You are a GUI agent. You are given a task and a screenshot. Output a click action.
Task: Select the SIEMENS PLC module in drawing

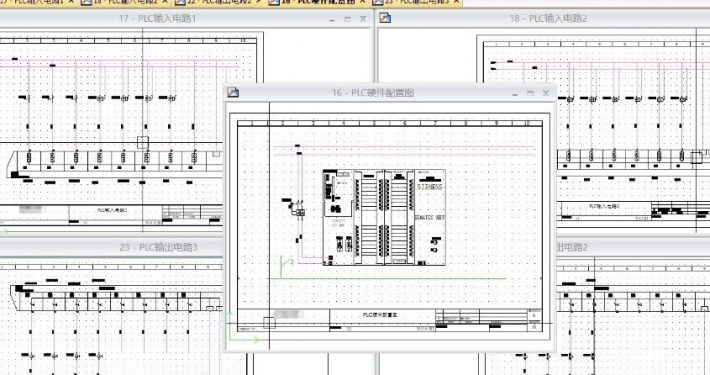pyautogui.click(x=384, y=217)
